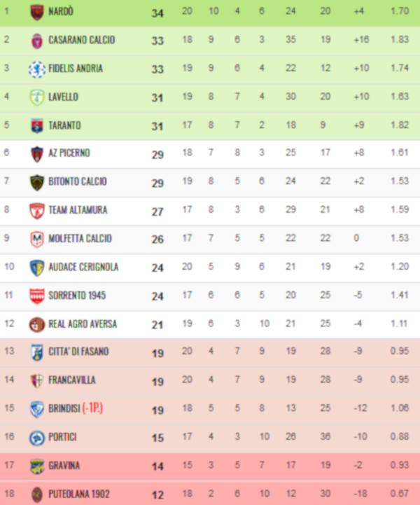Click the Brindisi team crest

pos(36,408)
